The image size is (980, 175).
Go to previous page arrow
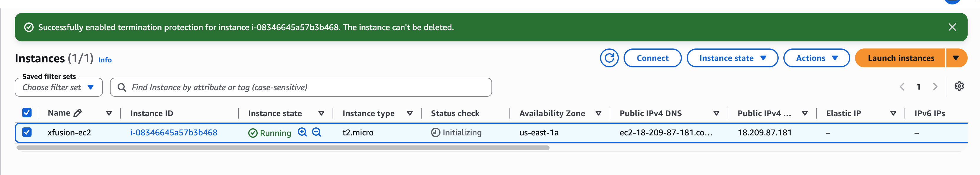click(902, 87)
